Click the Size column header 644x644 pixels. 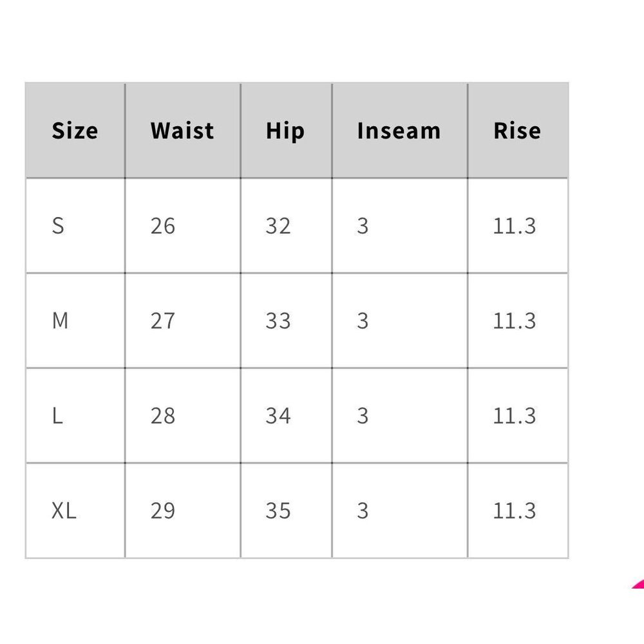tap(75, 131)
